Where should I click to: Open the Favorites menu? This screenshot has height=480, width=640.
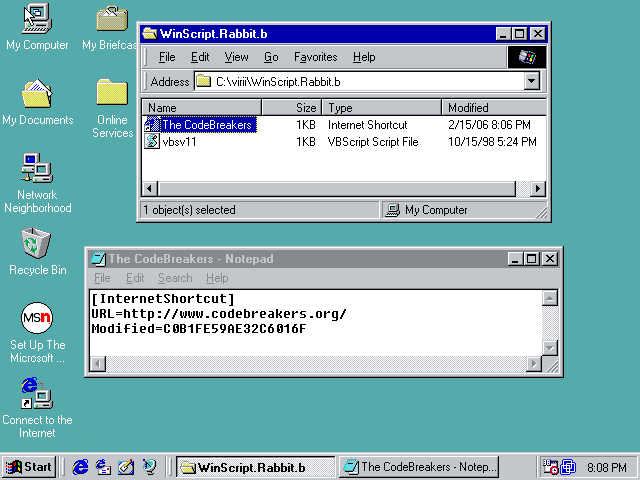point(316,57)
